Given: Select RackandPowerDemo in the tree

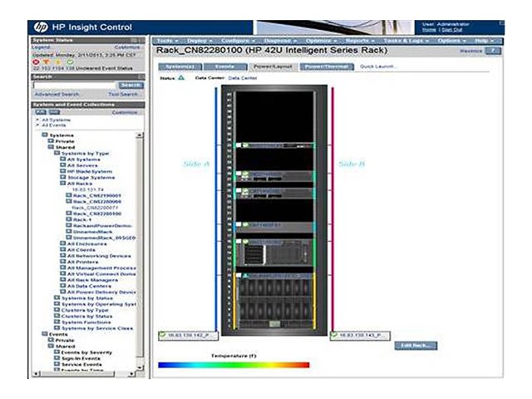Looking at the screenshot, I should 102,225.
